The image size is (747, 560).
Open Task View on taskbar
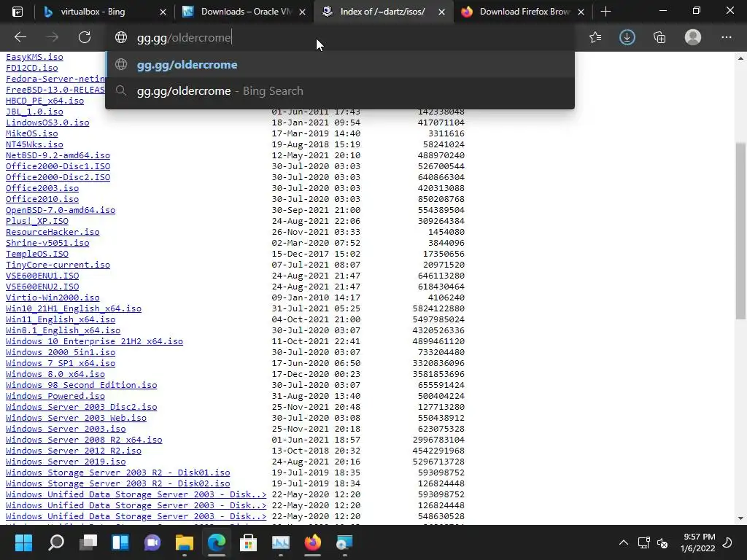(x=88, y=542)
